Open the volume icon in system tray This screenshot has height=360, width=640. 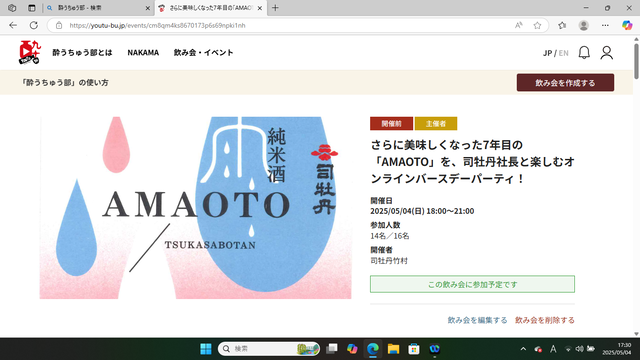[x=579, y=349]
